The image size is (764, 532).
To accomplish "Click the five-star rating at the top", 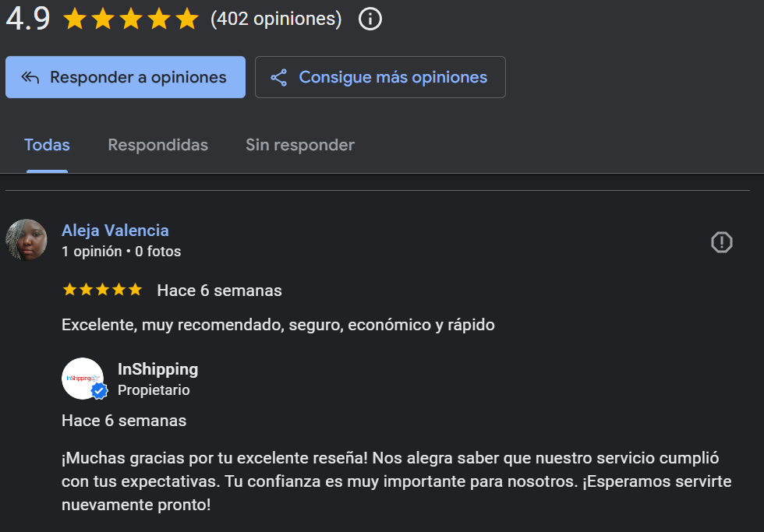I will (x=131, y=19).
